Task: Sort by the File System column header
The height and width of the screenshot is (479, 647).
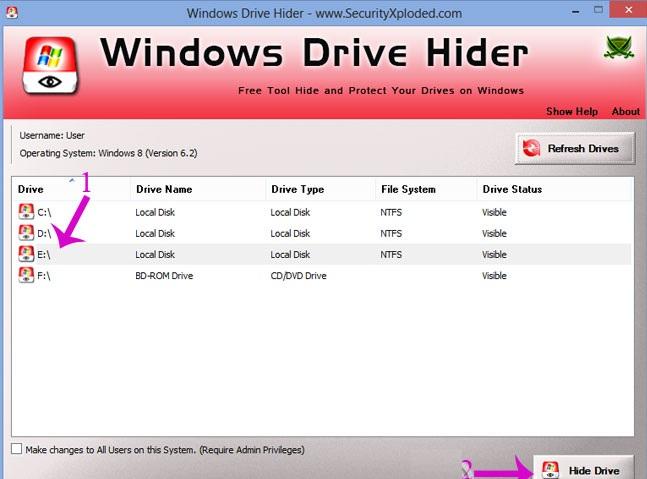Action: point(426,189)
